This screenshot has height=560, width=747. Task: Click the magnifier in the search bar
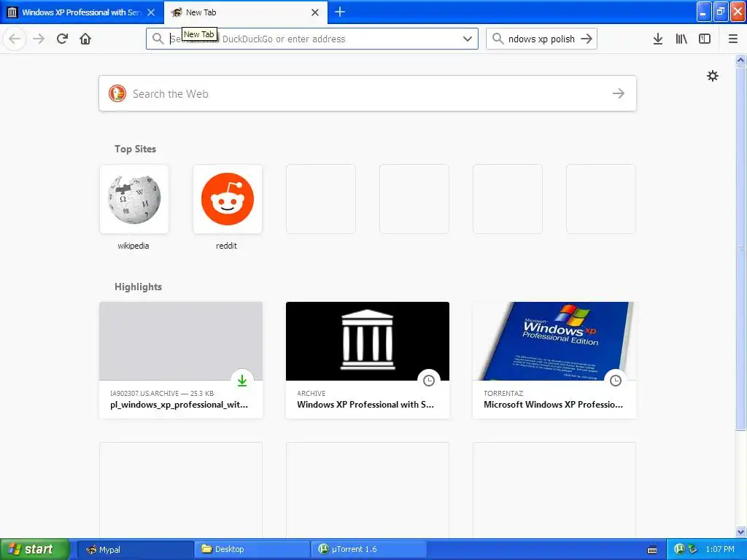click(x=498, y=39)
